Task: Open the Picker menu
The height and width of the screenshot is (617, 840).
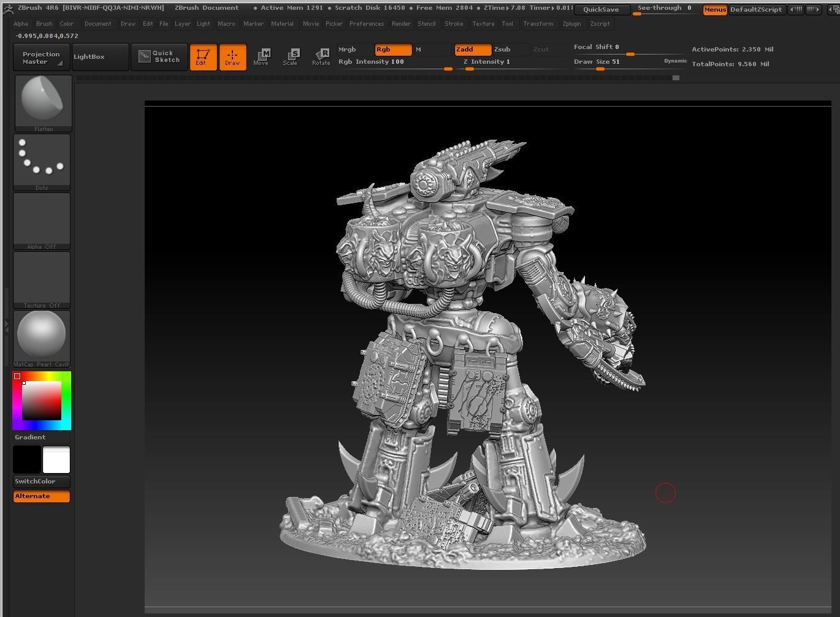Action: (334, 24)
